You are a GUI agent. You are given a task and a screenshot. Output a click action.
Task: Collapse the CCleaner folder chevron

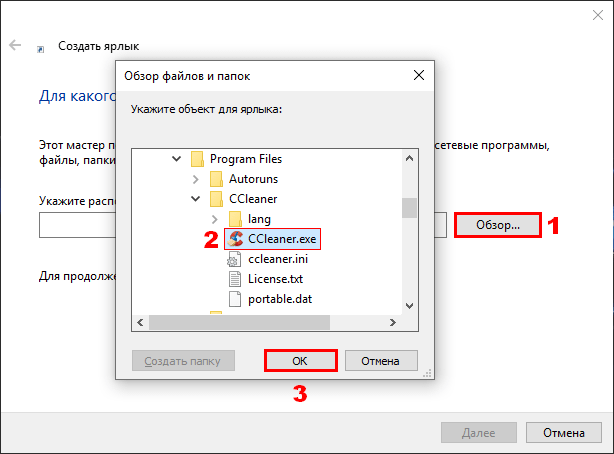click(x=195, y=199)
